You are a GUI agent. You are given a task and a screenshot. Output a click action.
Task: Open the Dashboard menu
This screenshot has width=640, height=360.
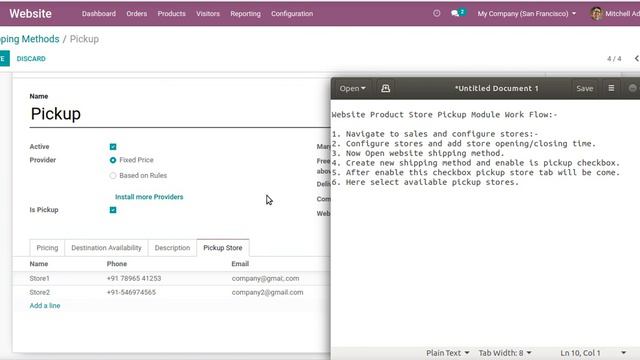click(x=99, y=13)
